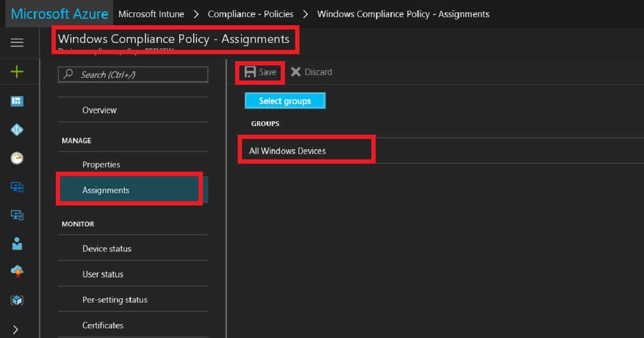Click the GROUPS column header
This screenshot has height=338, width=644.
(265, 124)
